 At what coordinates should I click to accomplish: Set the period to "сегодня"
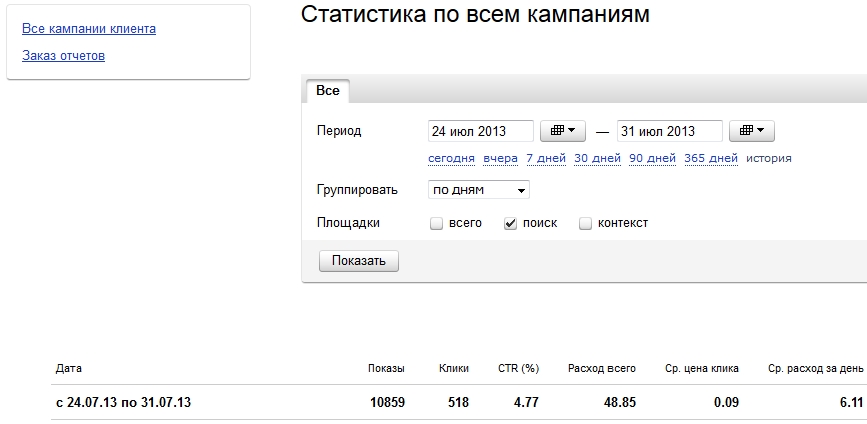451,159
